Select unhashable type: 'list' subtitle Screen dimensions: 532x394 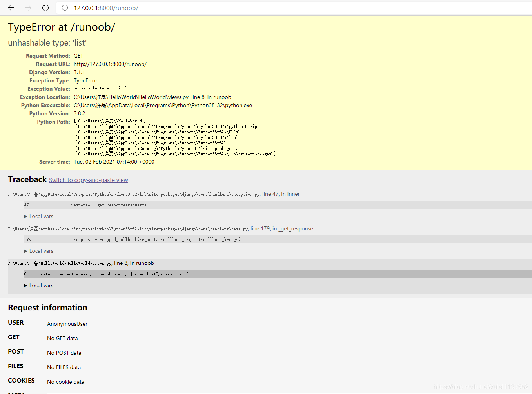[47, 43]
